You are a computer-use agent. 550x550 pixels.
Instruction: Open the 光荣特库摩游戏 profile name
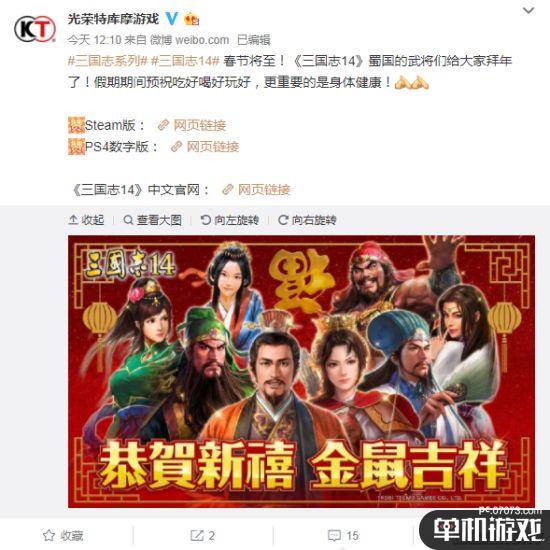pos(113,19)
